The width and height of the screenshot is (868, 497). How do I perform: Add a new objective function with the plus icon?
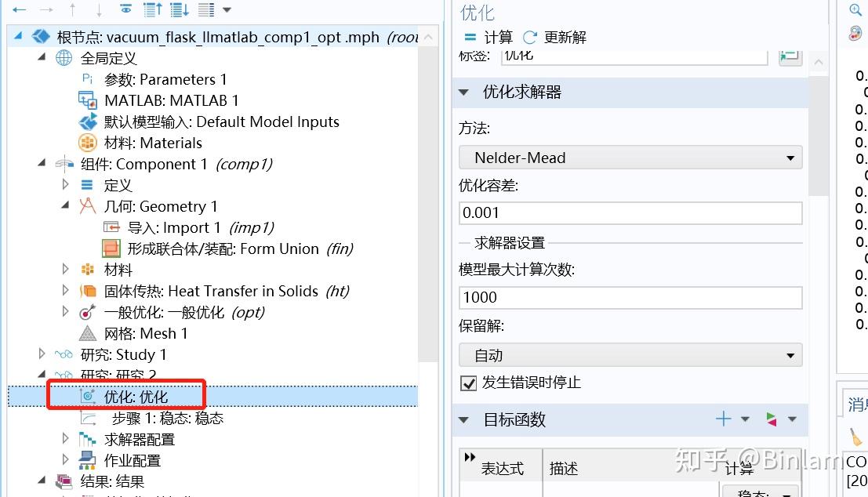(x=723, y=419)
